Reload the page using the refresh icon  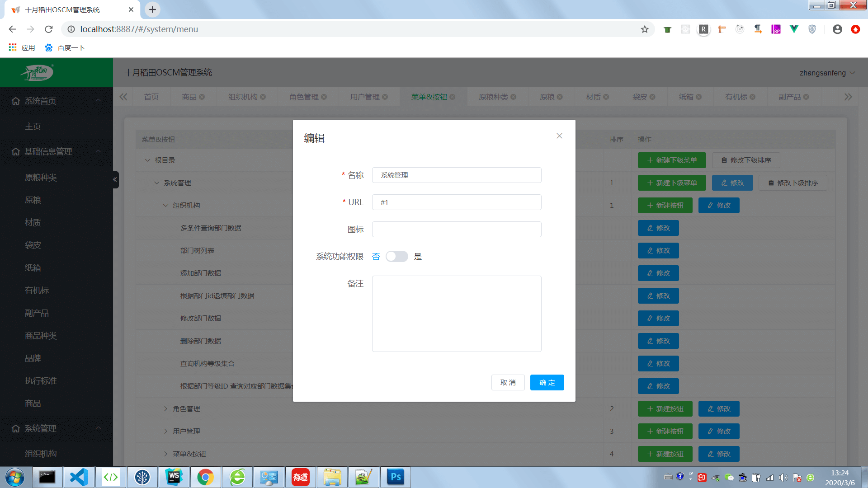tap(49, 29)
